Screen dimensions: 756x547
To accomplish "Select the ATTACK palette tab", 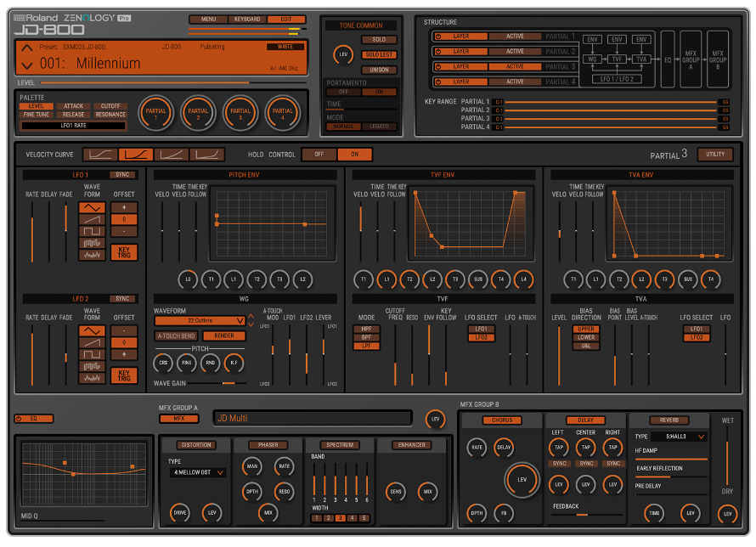I will (73, 106).
